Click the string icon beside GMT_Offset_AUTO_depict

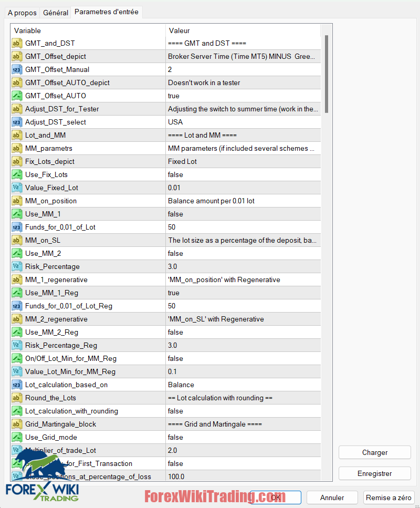click(17, 82)
